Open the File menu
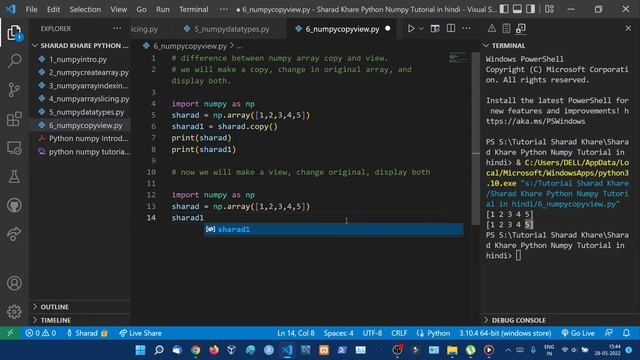Image resolution: width=640 pixels, height=360 pixels. (x=31, y=9)
